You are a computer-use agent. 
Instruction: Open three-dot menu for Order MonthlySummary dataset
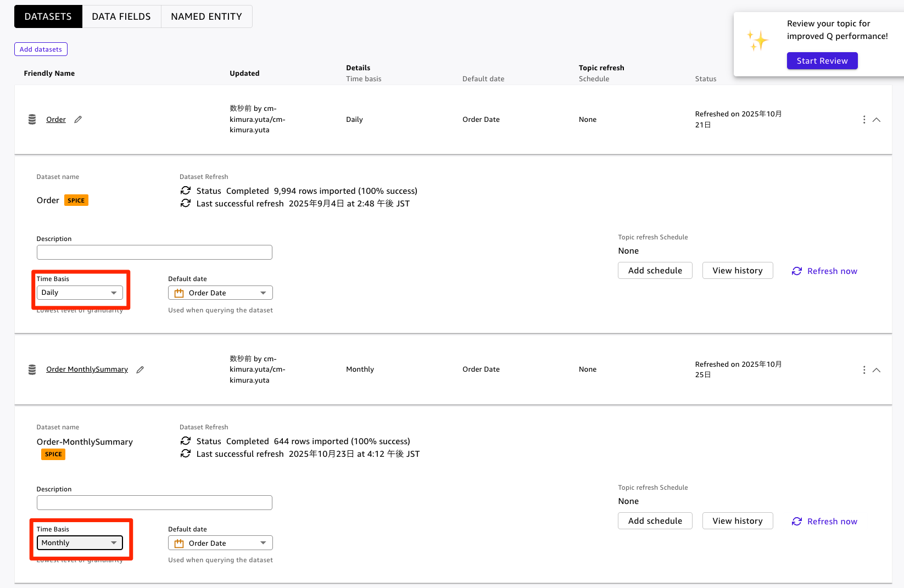click(x=864, y=370)
